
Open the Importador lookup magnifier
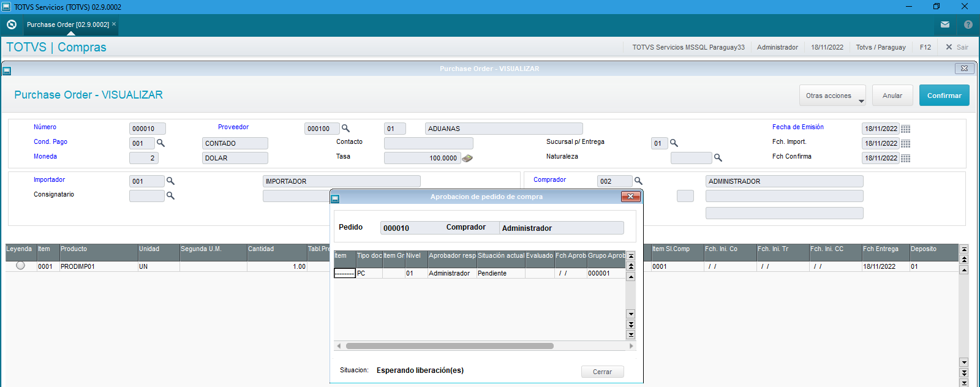click(x=170, y=181)
